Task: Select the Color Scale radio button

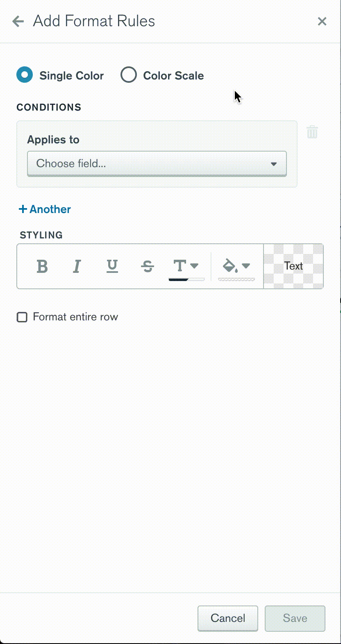Action: tap(129, 75)
